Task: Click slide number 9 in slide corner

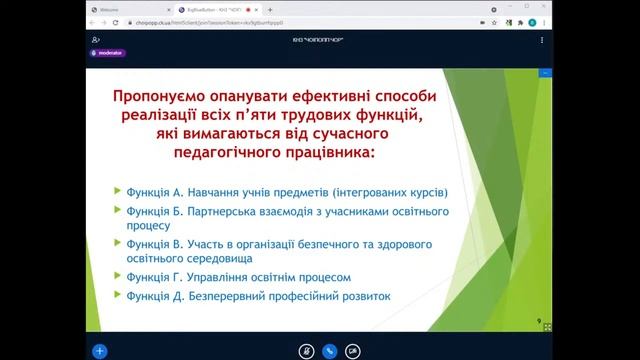Action: [539, 321]
